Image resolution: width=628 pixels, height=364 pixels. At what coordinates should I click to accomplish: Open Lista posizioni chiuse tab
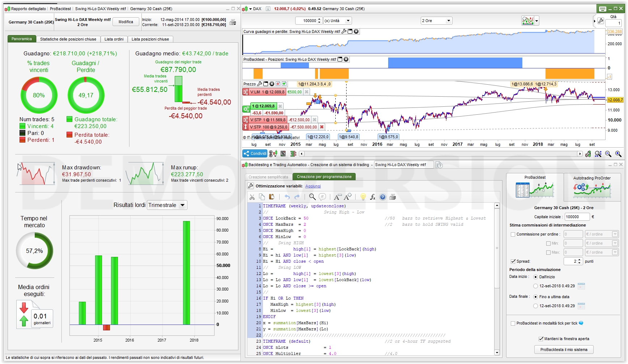[150, 39]
